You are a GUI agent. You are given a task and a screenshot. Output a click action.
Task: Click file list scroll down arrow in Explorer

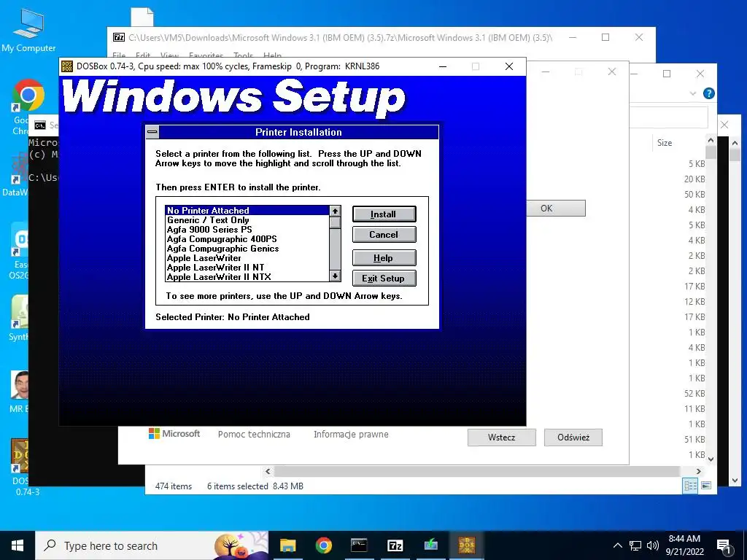(x=711, y=459)
